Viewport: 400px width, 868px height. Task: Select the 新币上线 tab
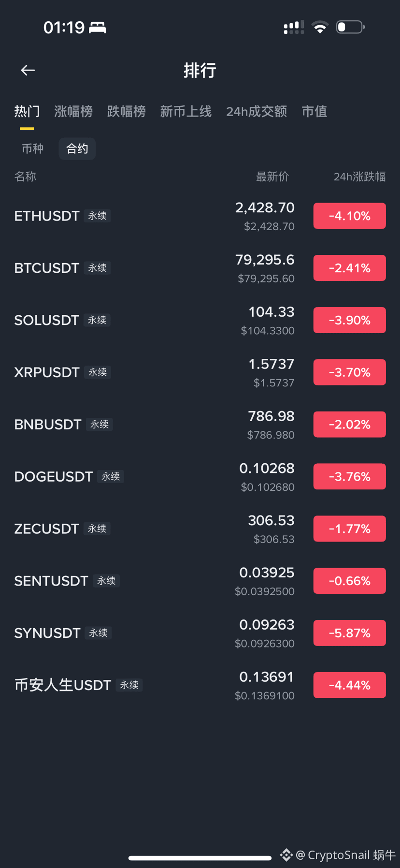point(186,112)
